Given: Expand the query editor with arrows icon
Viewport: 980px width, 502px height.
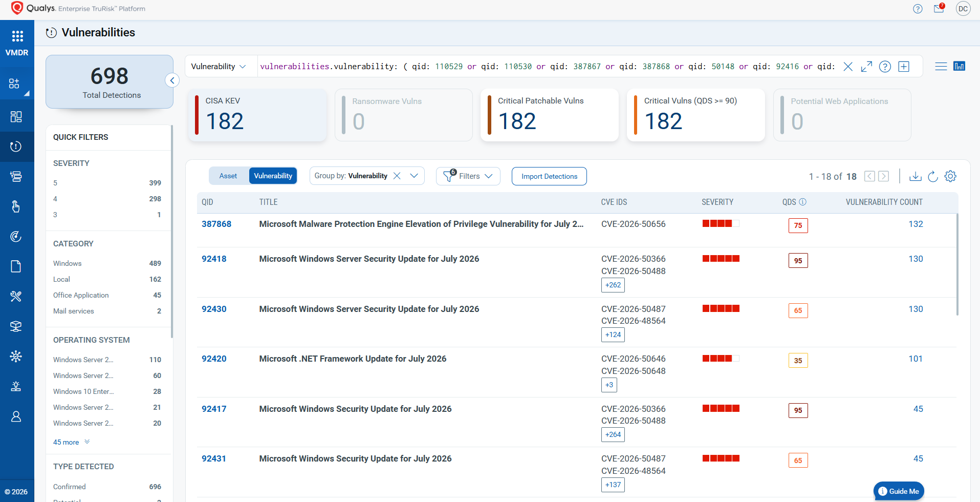Looking at the screenshot, I should pos(866,67).
